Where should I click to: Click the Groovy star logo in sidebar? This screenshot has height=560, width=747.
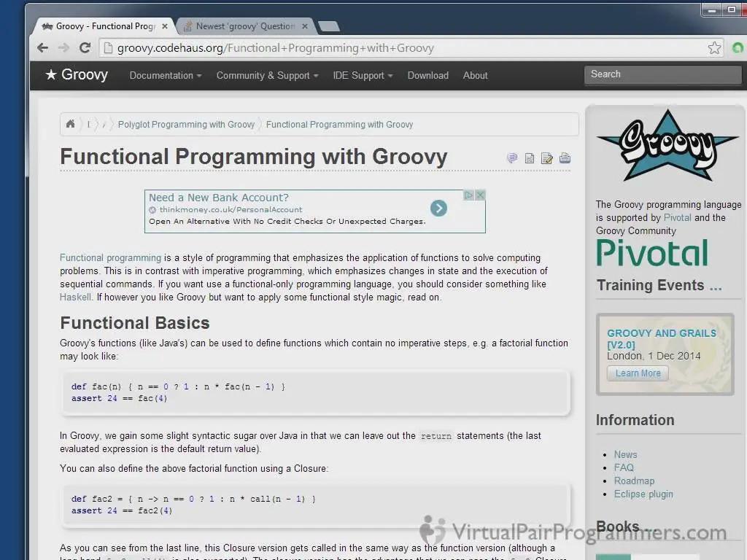(667, 146)
